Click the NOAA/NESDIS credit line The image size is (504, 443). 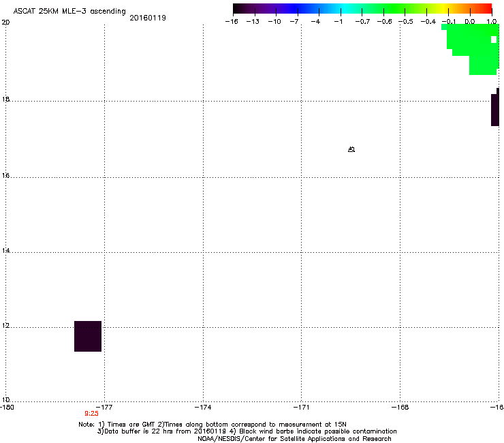[294, 439]
